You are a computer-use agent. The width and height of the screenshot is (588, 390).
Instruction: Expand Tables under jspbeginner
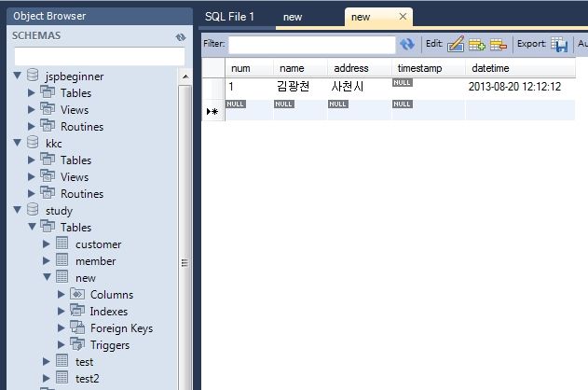tap(32, 92)
